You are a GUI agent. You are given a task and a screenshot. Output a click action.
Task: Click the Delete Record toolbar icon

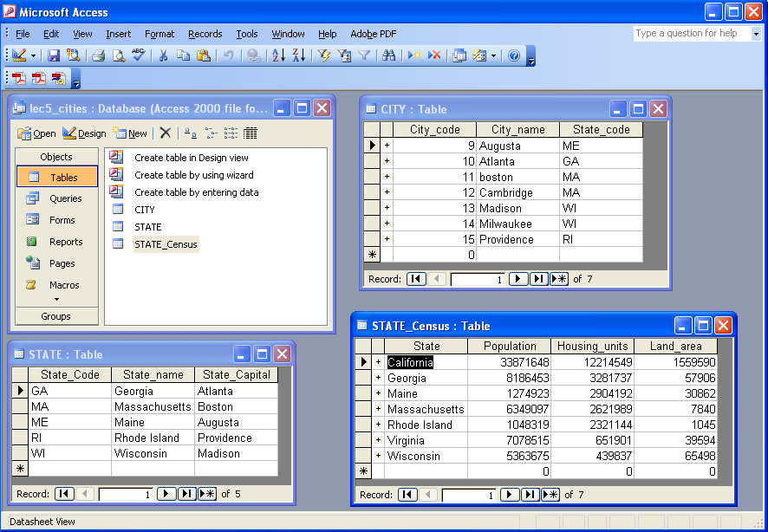(x=434, y=55)
